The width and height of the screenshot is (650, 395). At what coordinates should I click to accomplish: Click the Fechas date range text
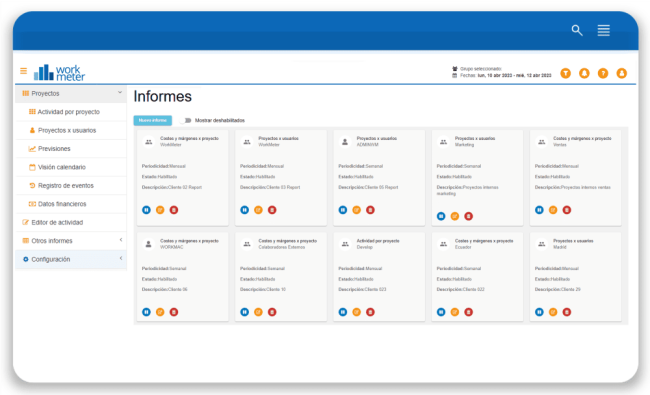tap(506, 75)
